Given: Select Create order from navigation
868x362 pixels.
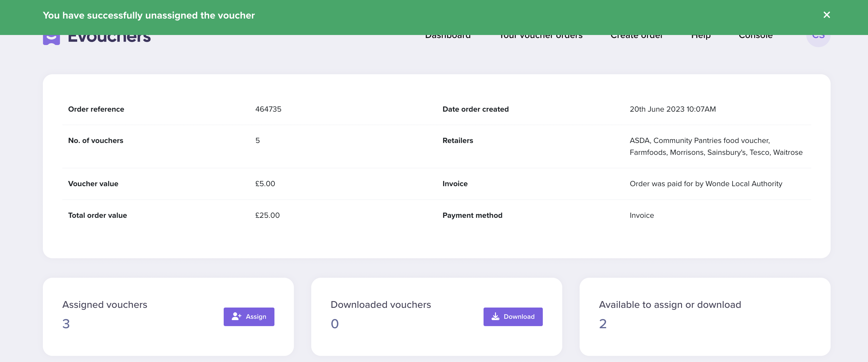Looking at the screenshot, I should click(636, 35).
